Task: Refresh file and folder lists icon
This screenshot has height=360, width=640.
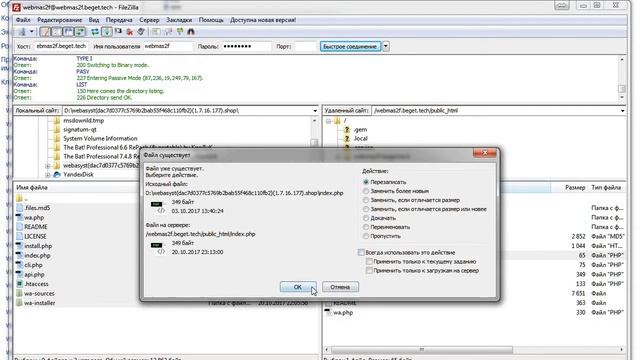Action: (x=95, y=32)
